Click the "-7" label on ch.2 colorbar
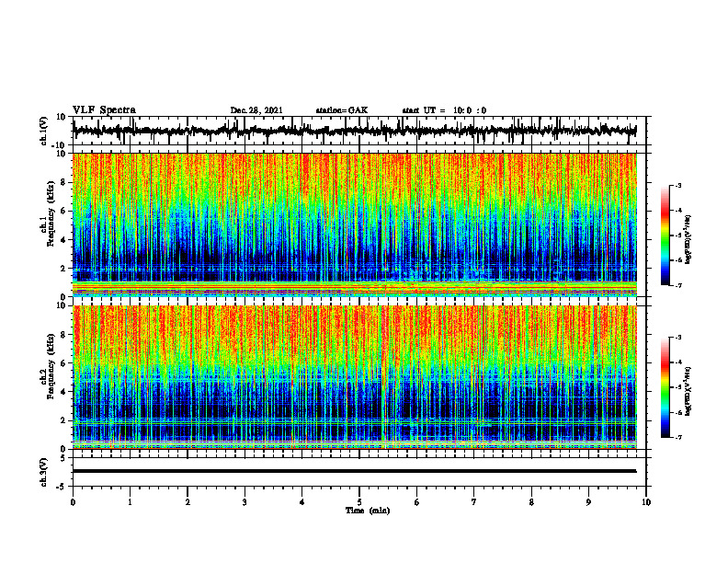This screenshot has height=563, width=728. tap(677, 438)
